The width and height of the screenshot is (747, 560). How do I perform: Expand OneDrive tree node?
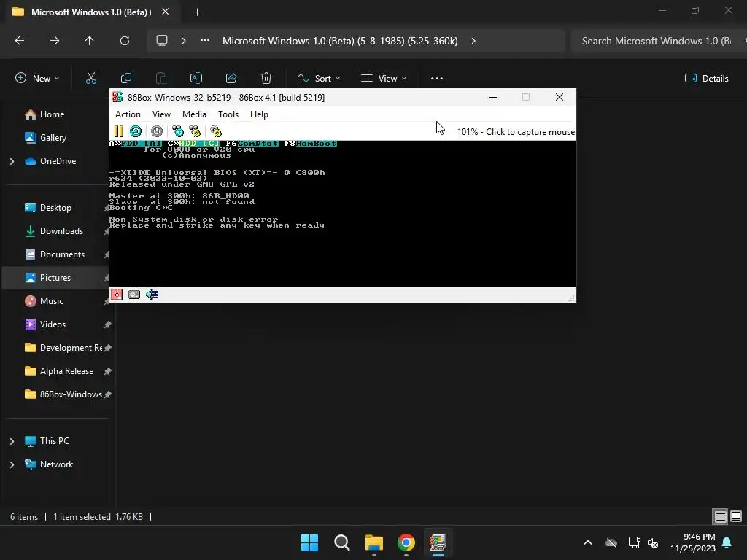(x=12, y=161)
